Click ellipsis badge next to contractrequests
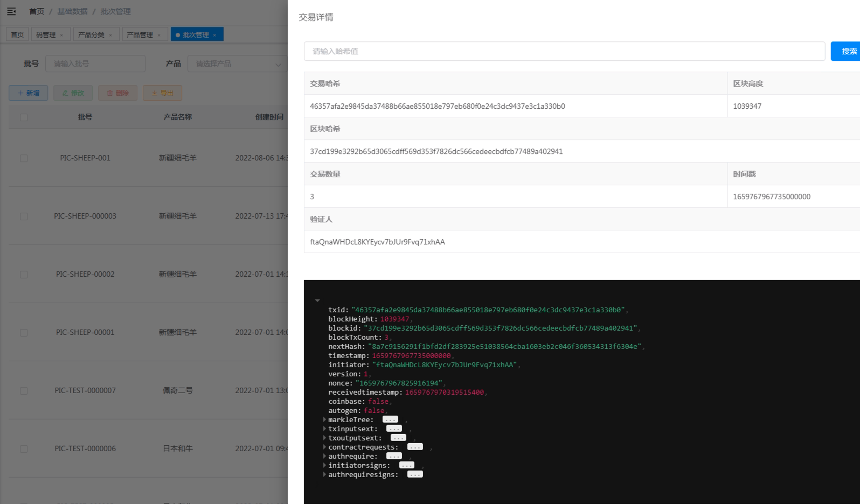The width and height of the screenshot is (860, 504). [x=415, y=447]
